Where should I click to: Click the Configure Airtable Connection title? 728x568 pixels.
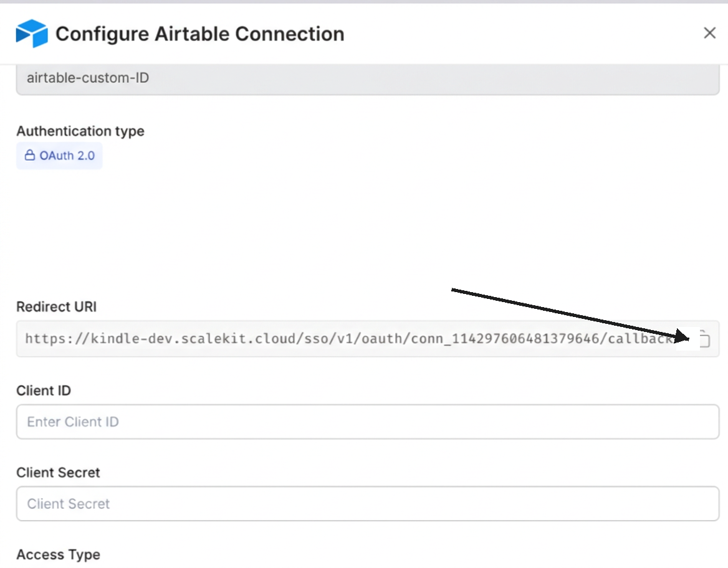click(199, 34)
